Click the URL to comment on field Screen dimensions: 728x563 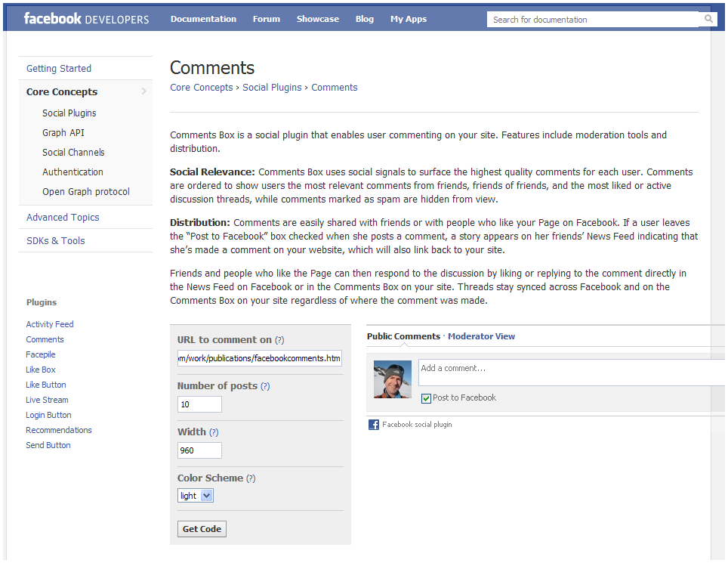(x=260, y=358)
